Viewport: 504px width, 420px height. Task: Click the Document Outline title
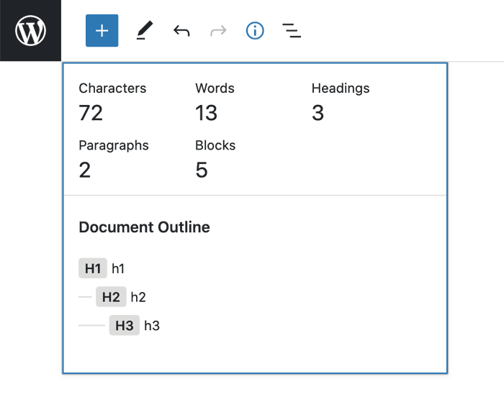[144, 227]
